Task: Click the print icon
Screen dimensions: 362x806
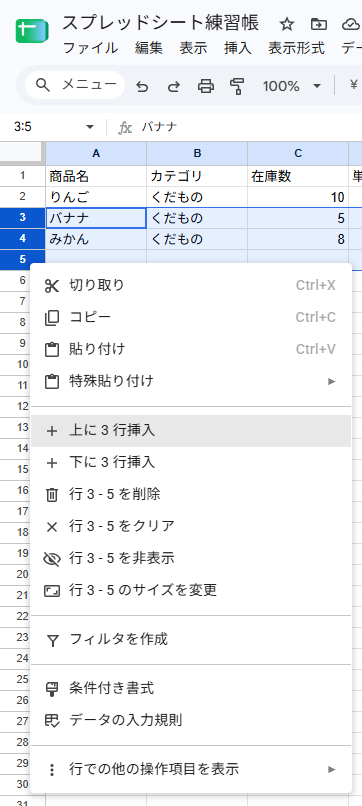Action: coord(206,86)
